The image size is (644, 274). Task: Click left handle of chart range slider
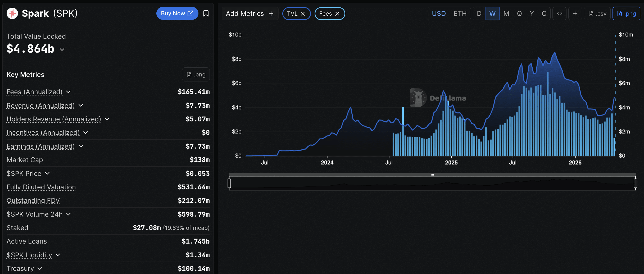point(229,183)
